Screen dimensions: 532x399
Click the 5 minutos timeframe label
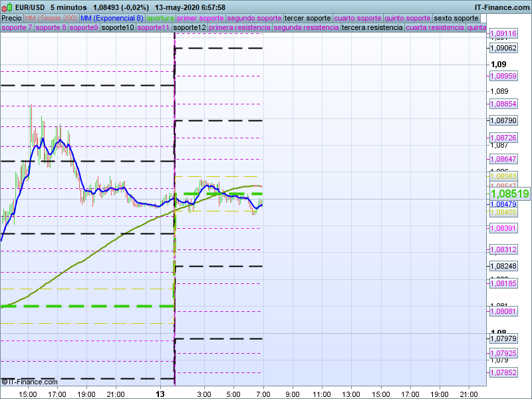pyautogui.click(x=68, y=7)
